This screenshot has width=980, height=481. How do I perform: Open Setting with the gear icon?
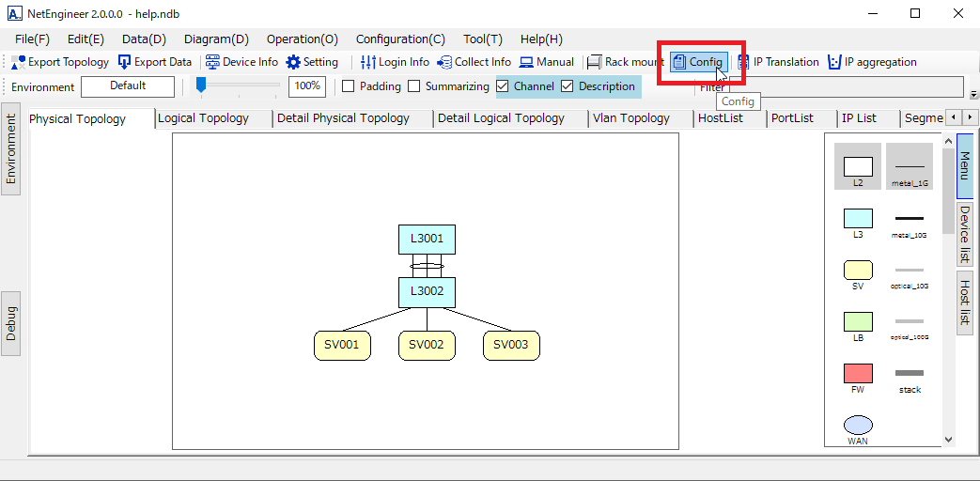[293, 62]
